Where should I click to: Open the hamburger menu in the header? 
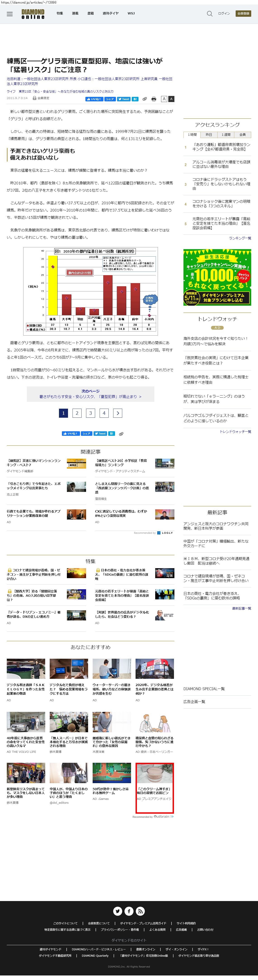[10, 14]
